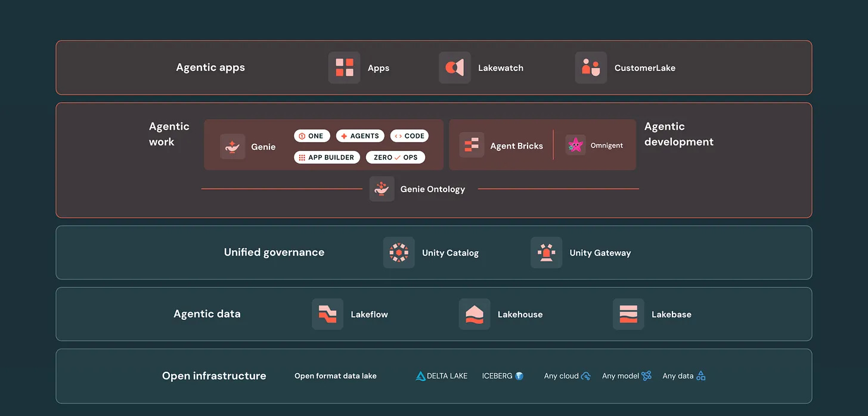
Task: Click the Apps four-squares icon
Action: coord(344,67)
